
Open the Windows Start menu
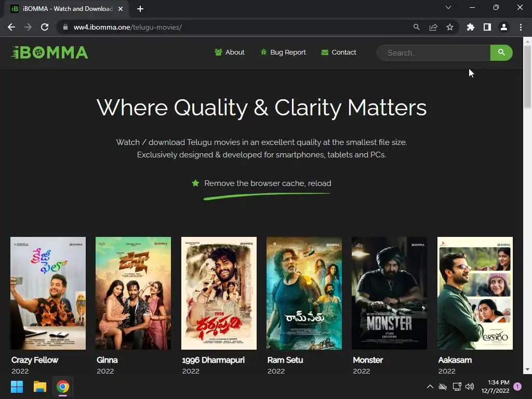click(x=17, y=387)
